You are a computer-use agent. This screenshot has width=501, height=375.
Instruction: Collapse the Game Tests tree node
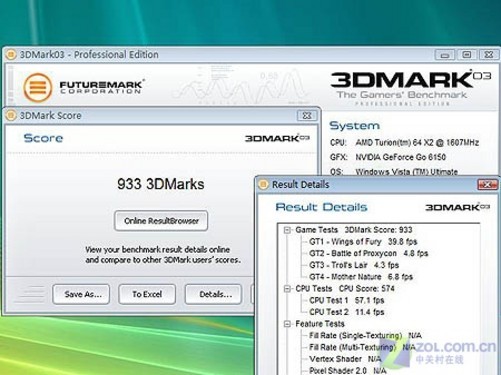pos(287,230)
